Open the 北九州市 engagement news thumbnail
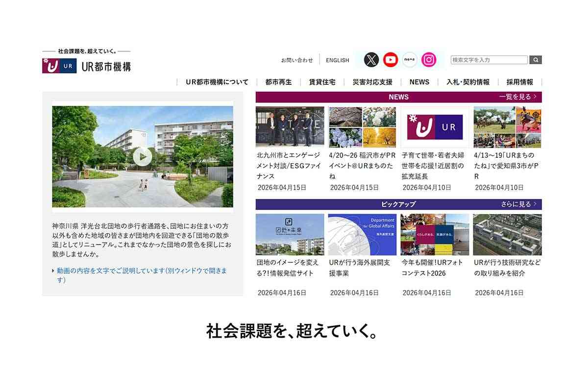588x392 pixels. click(290, 126)
